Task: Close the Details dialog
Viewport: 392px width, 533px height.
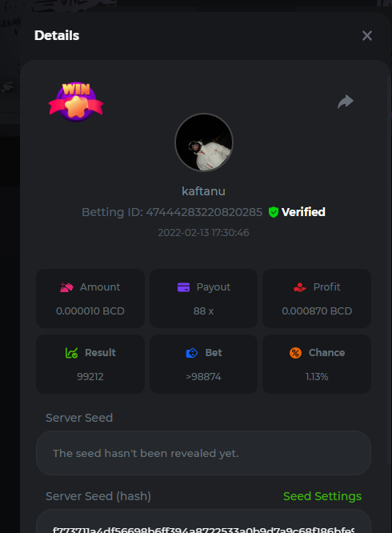Action: tap(367, 36)
